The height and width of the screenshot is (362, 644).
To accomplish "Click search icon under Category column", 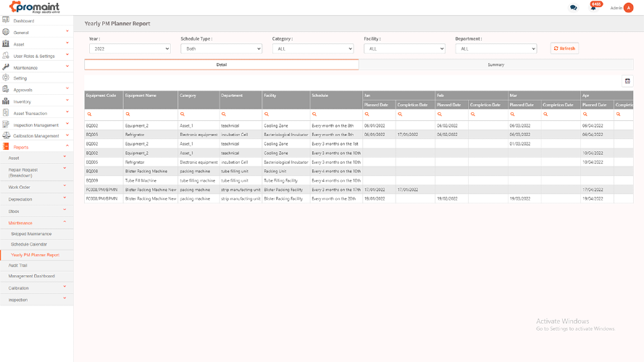I will tap(183, 114).
